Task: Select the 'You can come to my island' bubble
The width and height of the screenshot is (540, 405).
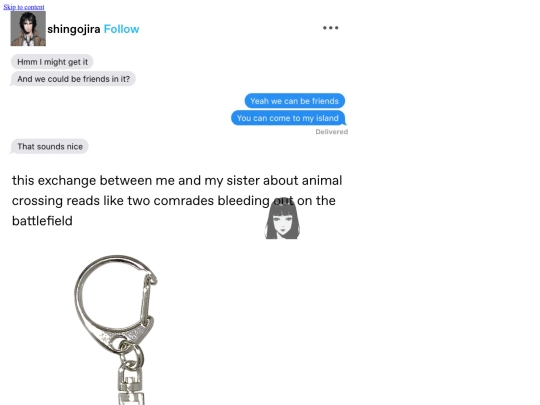Action: (288, 118)
